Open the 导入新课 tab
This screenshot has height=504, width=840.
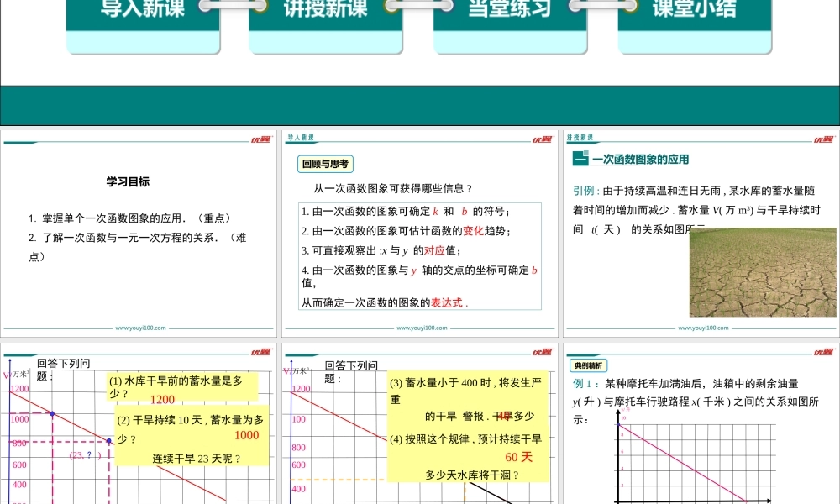click(143, 10)
